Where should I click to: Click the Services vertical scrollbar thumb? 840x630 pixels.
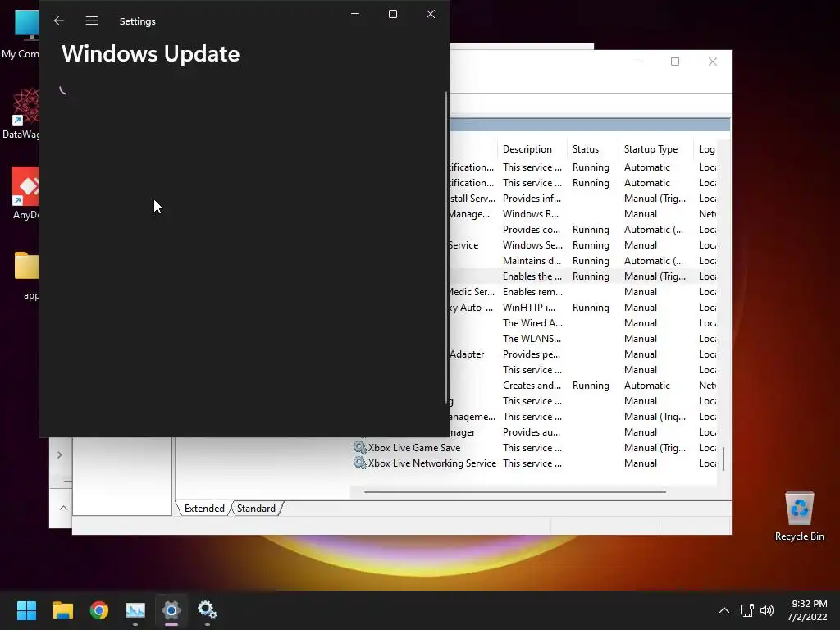coord(724,459)
